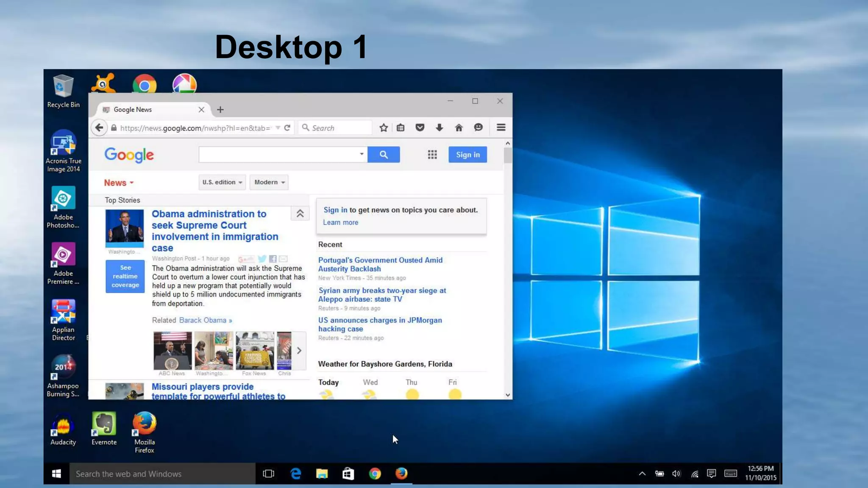Open the volume speaker tray icon
The width and height of the screenshot is (868, 488).
point(676,474)
